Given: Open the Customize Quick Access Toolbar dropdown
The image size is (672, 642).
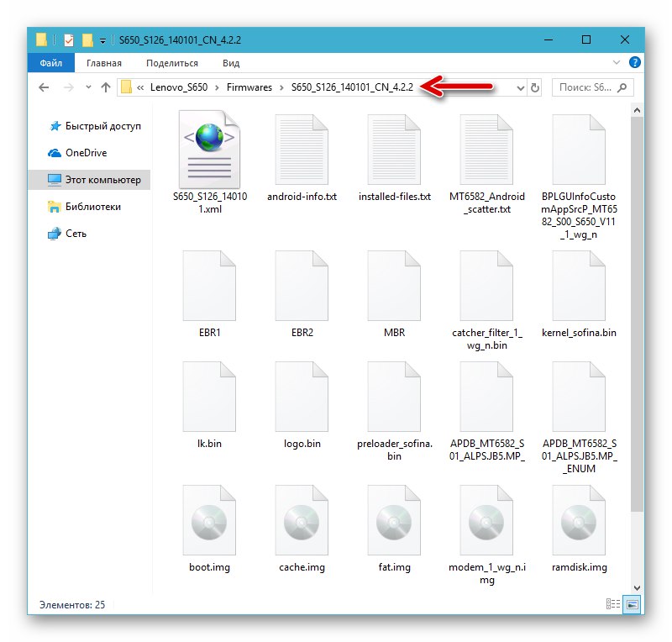Looking at the screenshot, I should (x=103, y=39).
